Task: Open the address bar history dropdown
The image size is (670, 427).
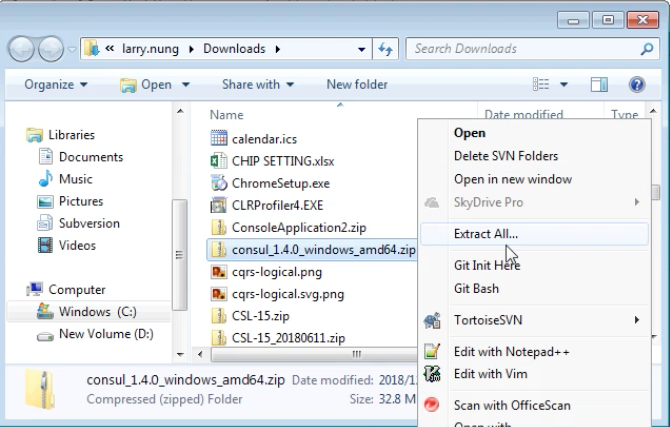Action: [361, 49]
